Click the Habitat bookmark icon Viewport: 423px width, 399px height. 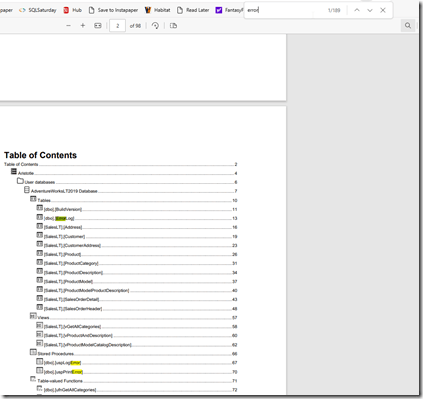pos(148,10)
